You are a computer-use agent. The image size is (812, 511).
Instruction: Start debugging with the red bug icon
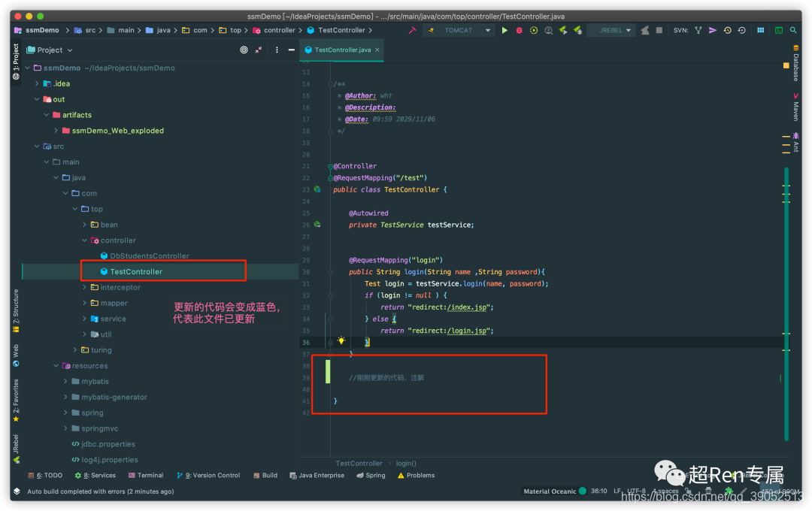click(x=519, y=31)
